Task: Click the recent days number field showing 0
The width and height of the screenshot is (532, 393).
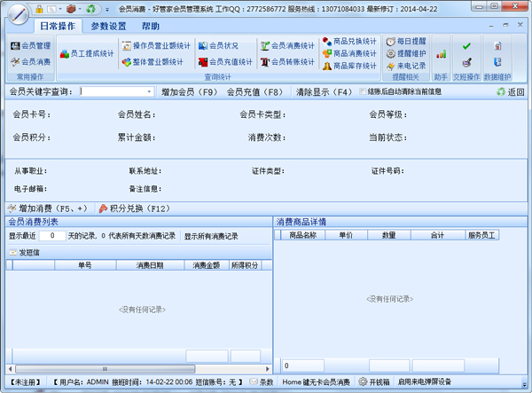Action: click(52, 235)
